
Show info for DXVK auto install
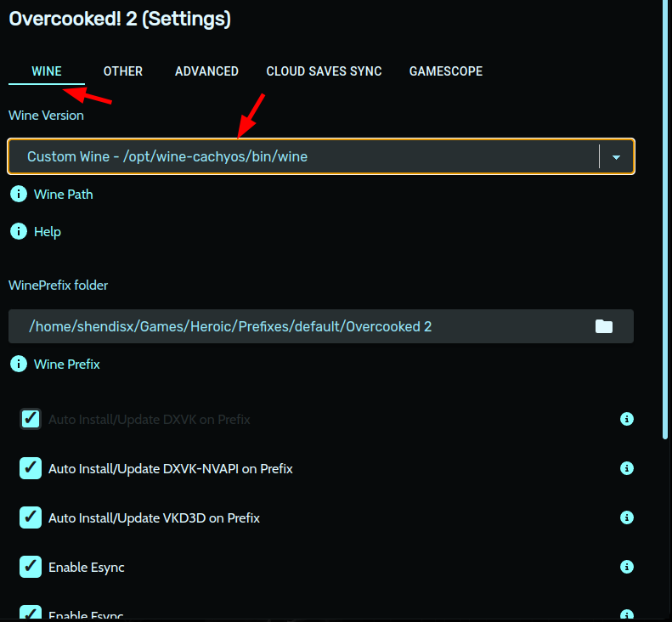pos(626,419)
